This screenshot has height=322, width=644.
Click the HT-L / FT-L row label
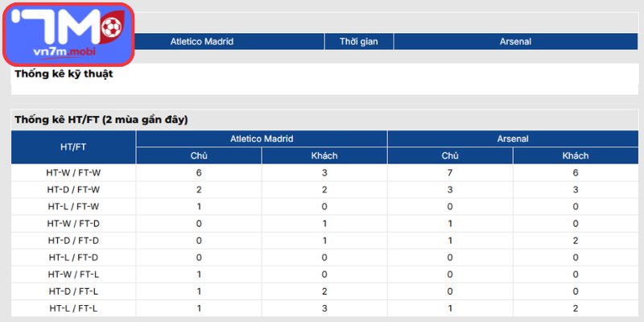point(73,308)
